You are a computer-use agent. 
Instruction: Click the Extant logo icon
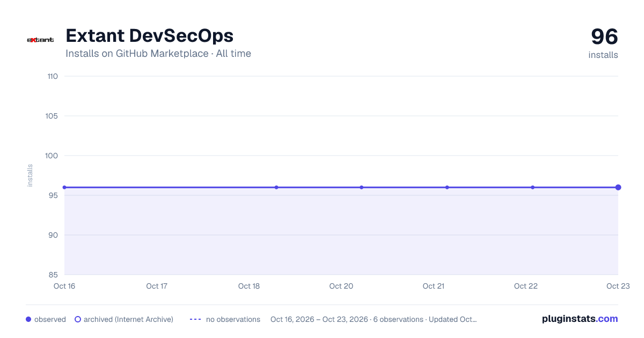[40, 40]
